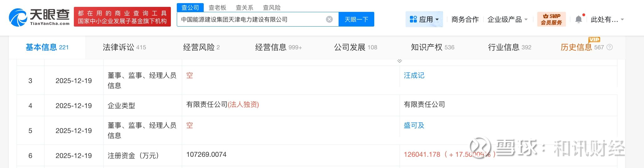Expand the user account dropdown
This screenshot has height=168, width=644.
(x=622, y=19)
